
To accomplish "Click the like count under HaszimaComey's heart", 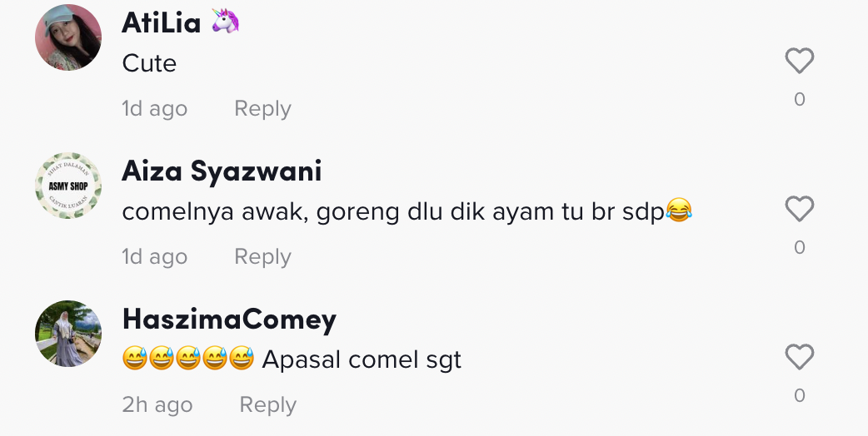I will 800,396.
